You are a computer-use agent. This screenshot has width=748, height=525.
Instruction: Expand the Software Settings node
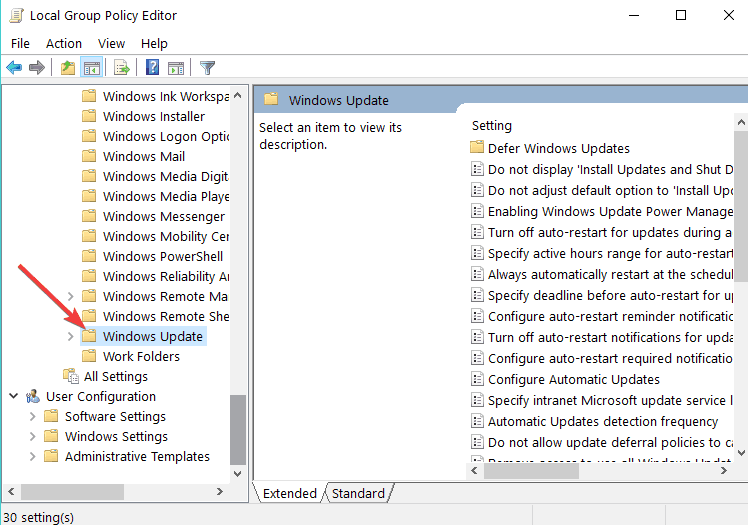pos(32,416)
